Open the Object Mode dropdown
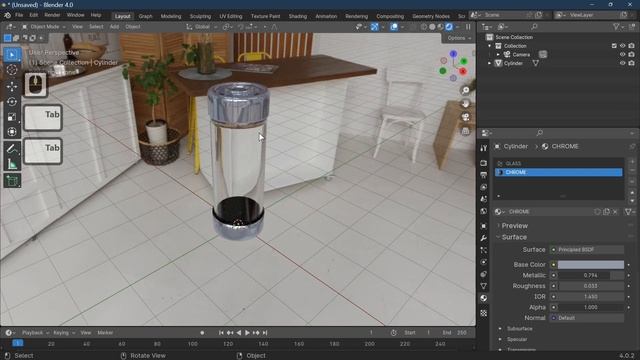This screenshot has width=640, height=360. [x=44, y=27]
